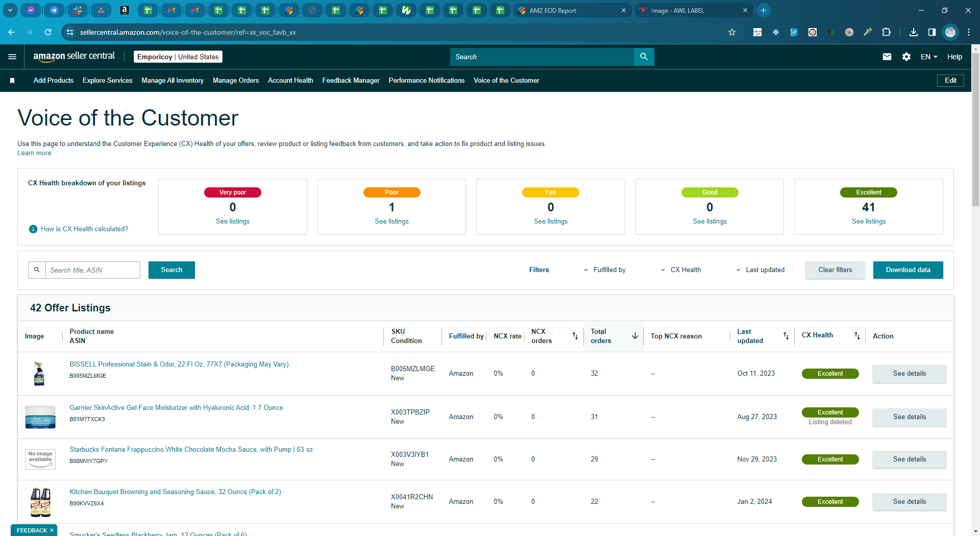
Task: Expand the Fulfilled by filter dropdown
Action: pyautogui.click(x=605, y=270)
